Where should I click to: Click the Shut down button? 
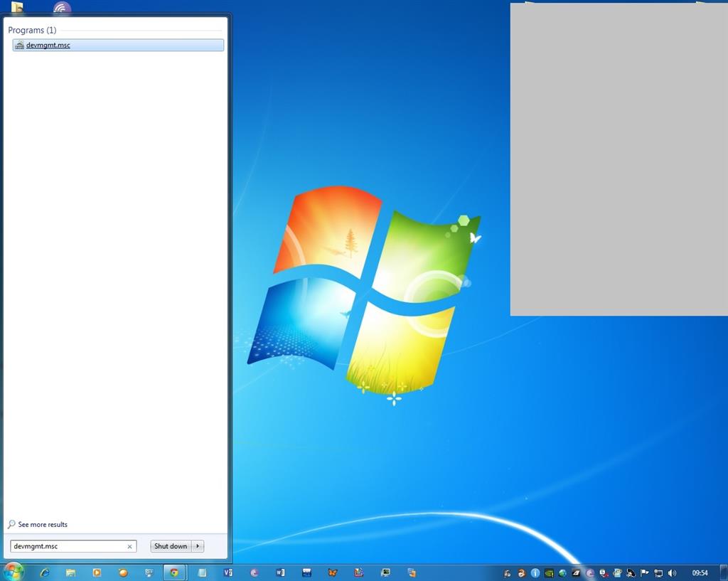pyautogui.click(x=171, y=546)
